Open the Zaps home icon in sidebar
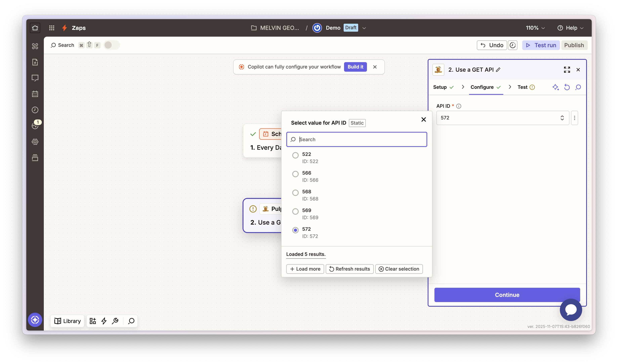 pyautogui.click(x=35, y=28)
